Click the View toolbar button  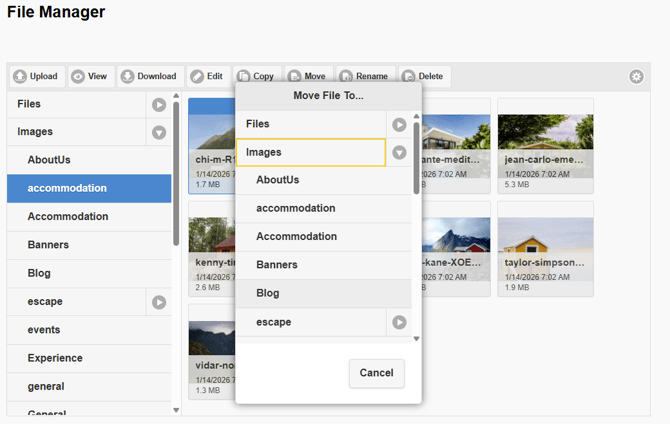point(91,77)
